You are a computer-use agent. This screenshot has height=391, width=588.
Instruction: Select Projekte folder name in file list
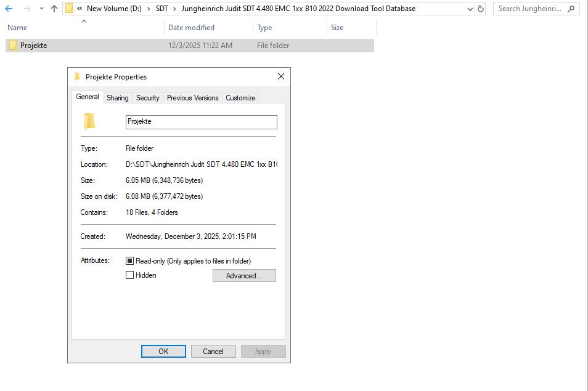click(33, 46)
